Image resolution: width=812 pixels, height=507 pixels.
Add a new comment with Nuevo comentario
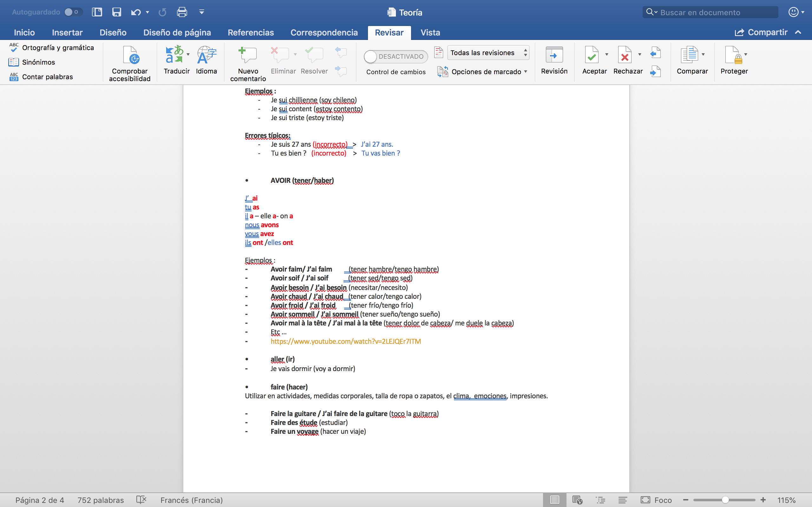248,55
